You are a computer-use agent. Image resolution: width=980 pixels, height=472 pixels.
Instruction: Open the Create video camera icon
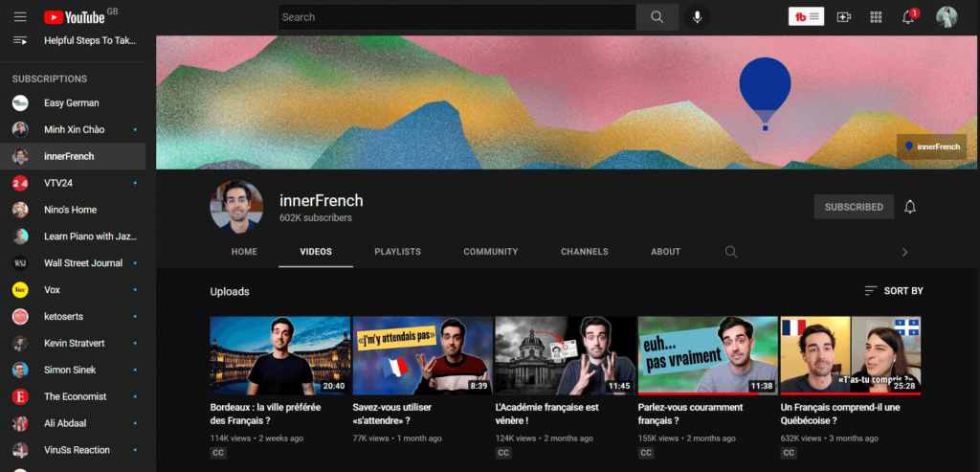[844, 17]
